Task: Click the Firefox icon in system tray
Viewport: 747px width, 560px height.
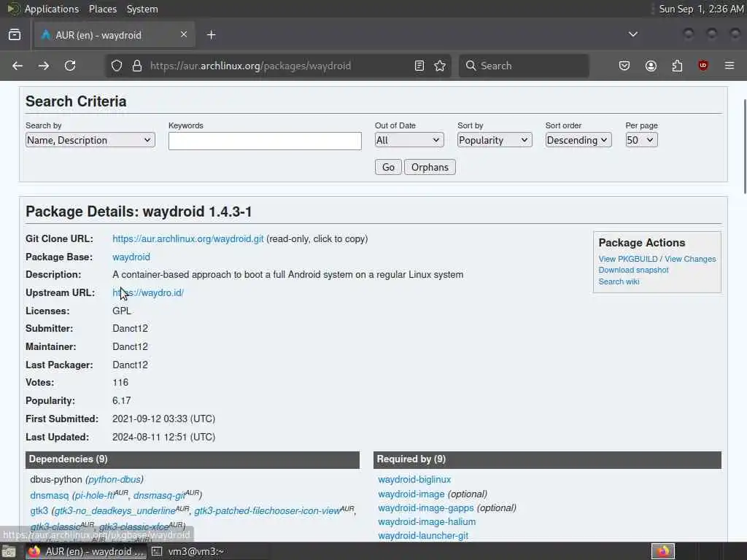Action: tap(663, 551)
